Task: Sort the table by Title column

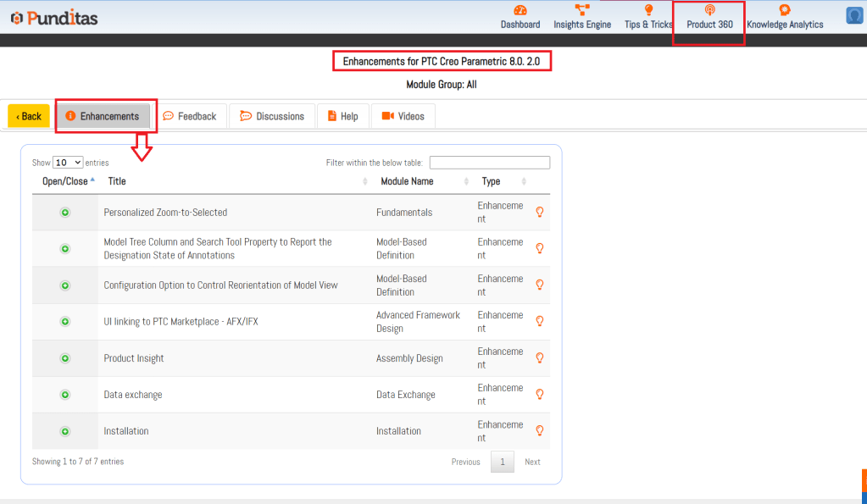Action: (x=117, y=181)
